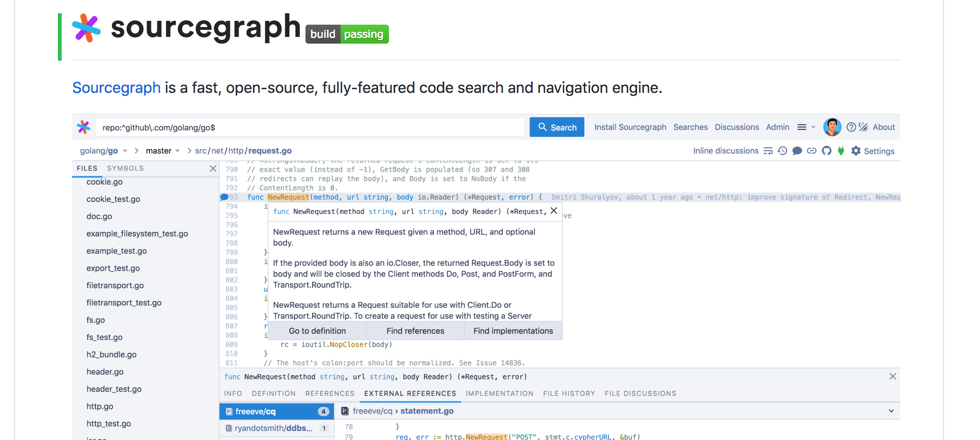Click the Sourcegraph logo beside the search field
The height and width of the screenshot is (440, 980).
(x=83, y=127)
